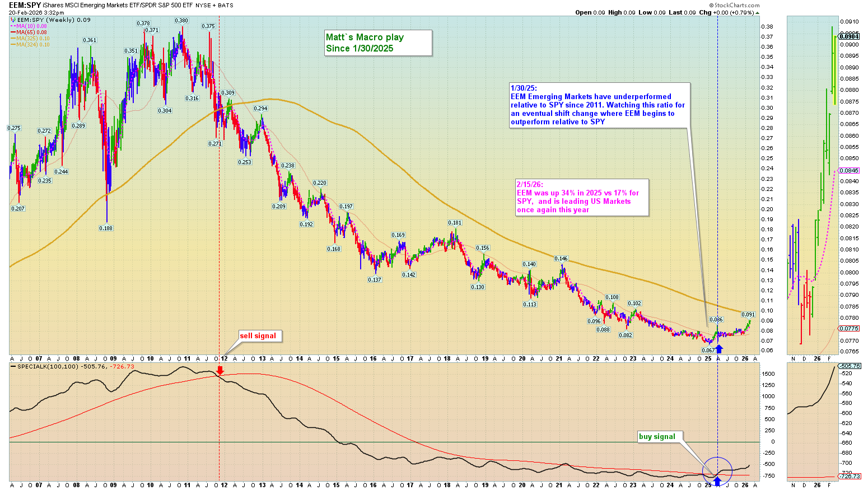Click the 0.380 peak price label
The height and width of the screenshot is (490, 868).
coord(181,21)
